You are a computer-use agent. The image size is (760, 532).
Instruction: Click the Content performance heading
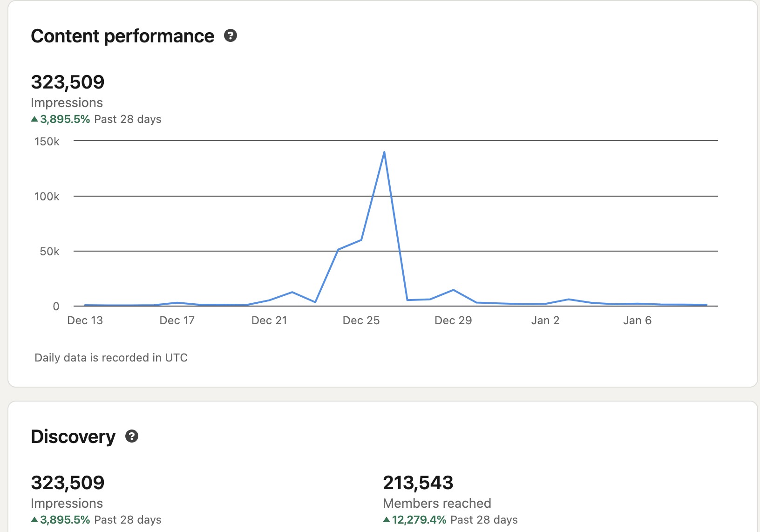pyautogui.click(x=122, y=36)
